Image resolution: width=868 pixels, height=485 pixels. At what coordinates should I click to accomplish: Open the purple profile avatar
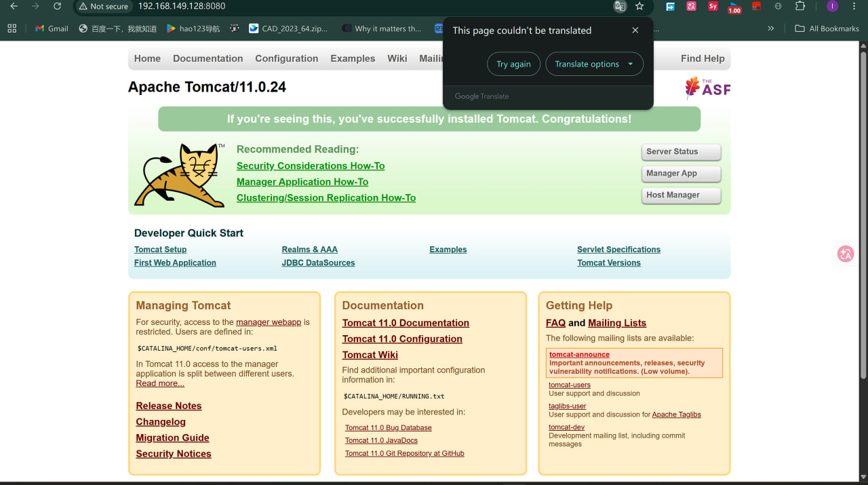(832, 6)
